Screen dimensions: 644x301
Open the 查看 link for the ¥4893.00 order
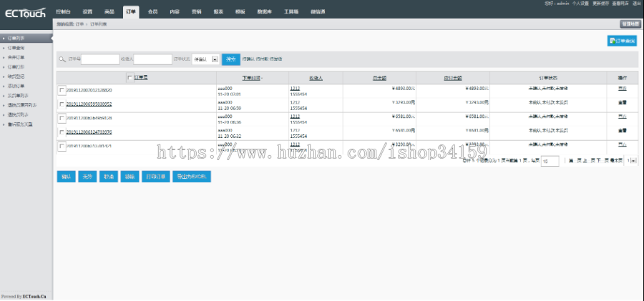pos(623,88)
